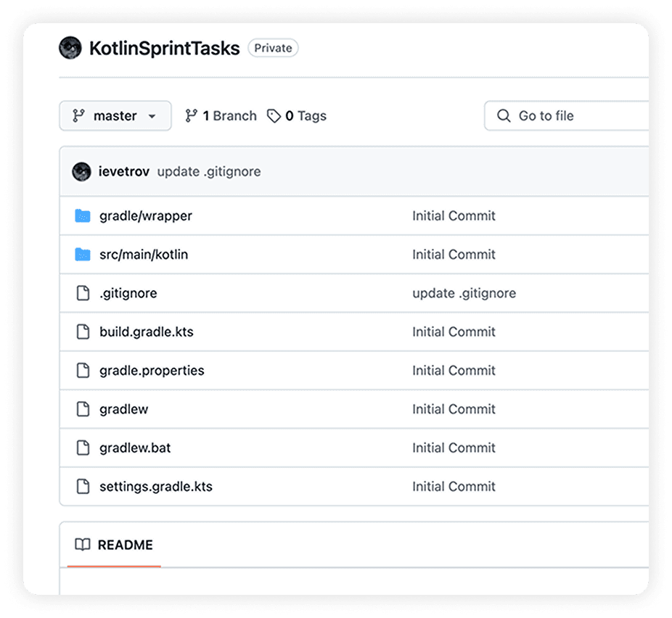Screen dimensions: 672x618
Task: Click the Go to file search field
Action: (x=573, y=116)
